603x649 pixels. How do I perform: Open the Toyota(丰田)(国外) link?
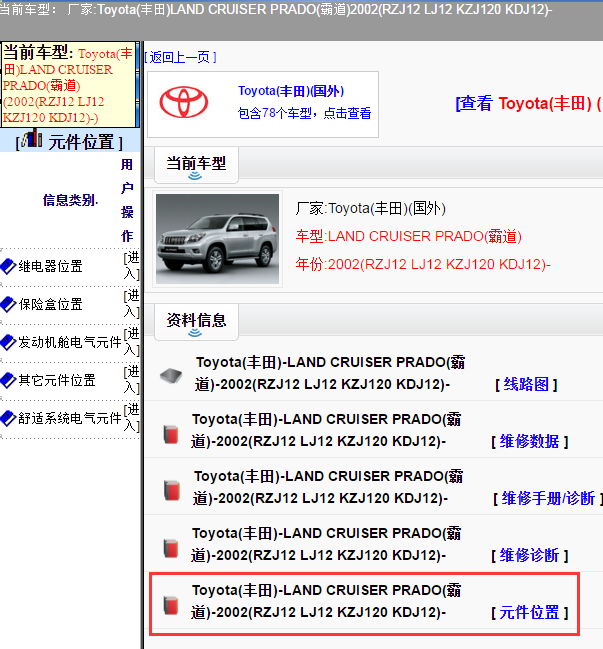click(291, 91)
